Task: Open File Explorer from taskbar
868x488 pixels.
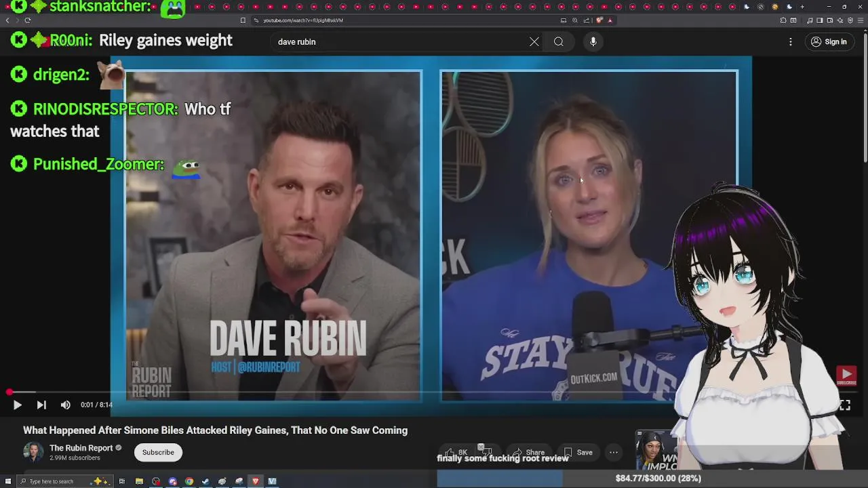Action: pos(139,481)
